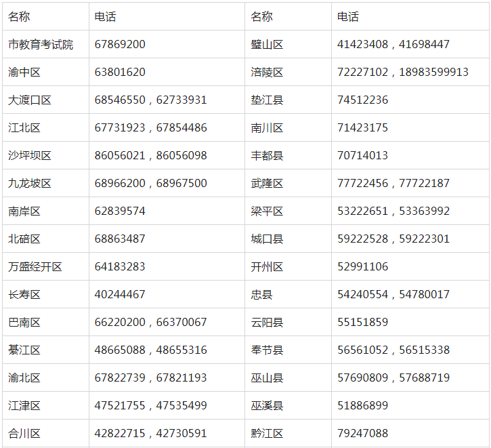Click phone number 63801620
This screenshot has height=448, width=491.
click(x=120, y=73)
